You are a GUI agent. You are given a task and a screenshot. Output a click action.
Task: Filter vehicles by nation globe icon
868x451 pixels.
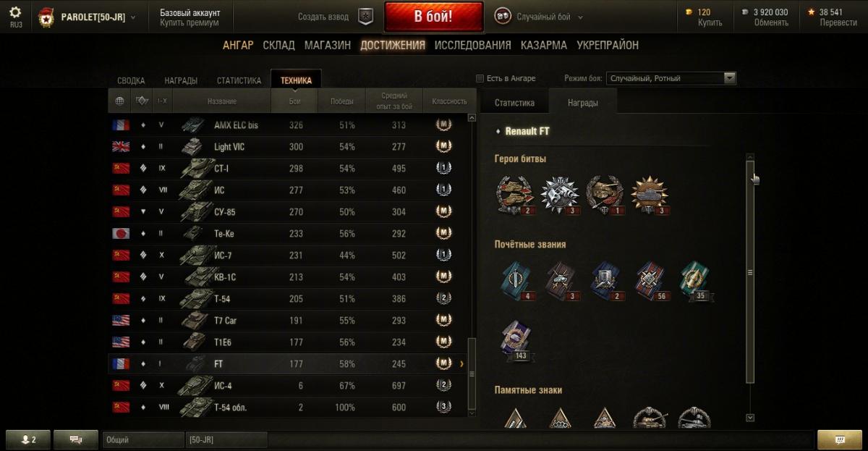coord(120,101)
